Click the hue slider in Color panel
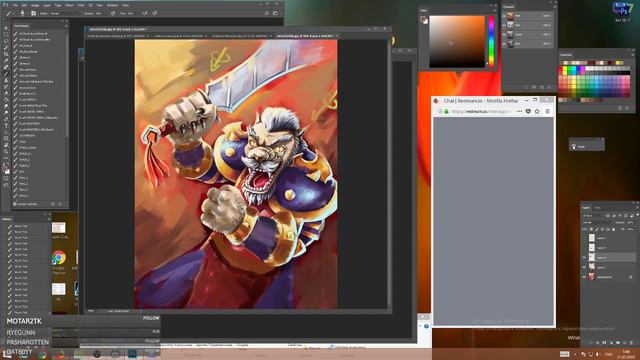The height and width of the screenshot is (360, 640). coord(491,41)
